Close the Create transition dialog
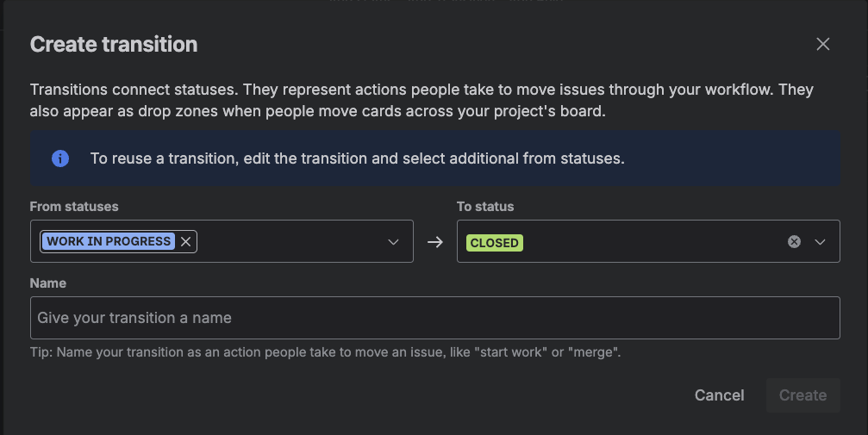This screenshot has height=435, width=868. [x=823, y=44]
